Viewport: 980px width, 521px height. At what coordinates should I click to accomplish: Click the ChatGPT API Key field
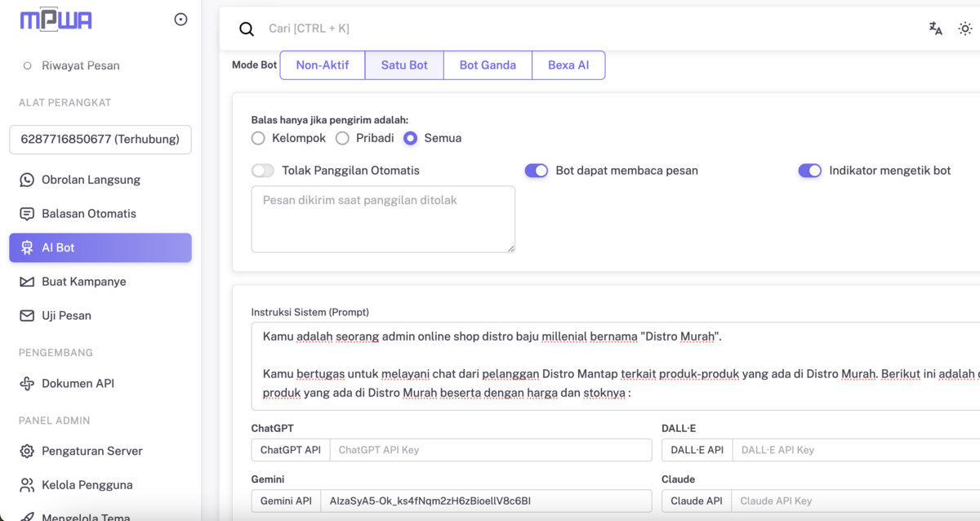pos(491,450)
